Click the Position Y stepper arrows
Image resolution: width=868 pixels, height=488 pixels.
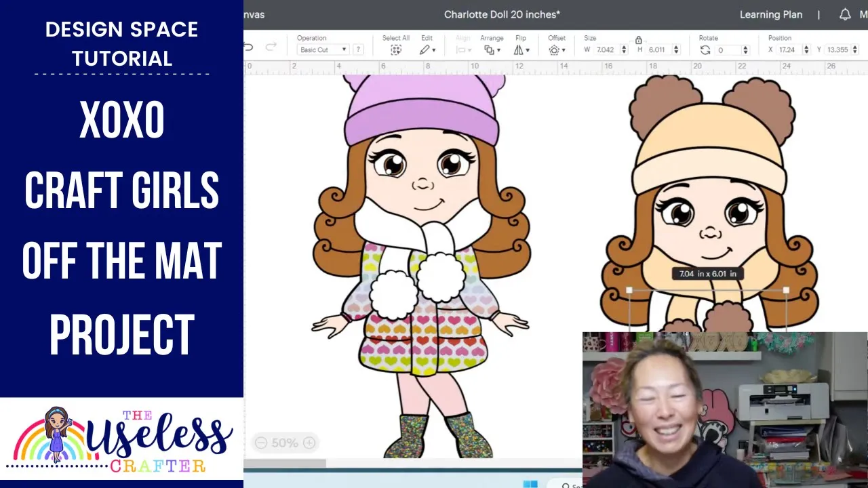[x=856, y=50]
